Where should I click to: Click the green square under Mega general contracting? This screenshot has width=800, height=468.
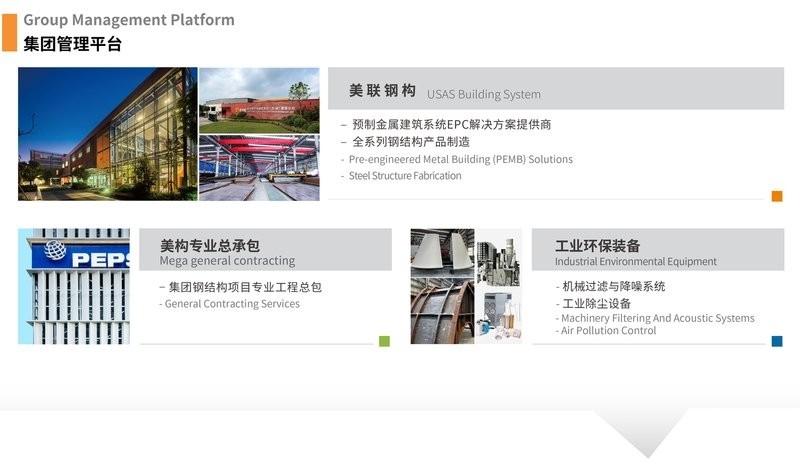pyautogui.click(x=384, y=341)
